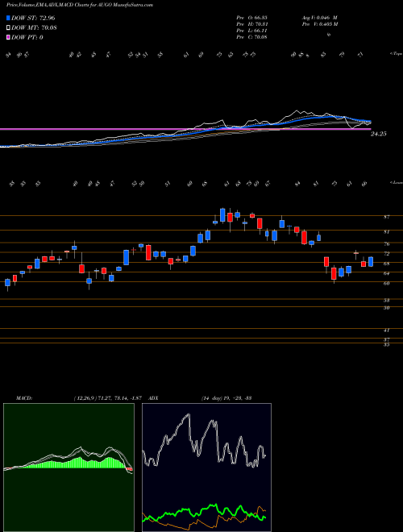Viewport: 403px width, 532px height.
Task: Click the 24.25 EMA chart value label
Action: (x=379, y=134)
